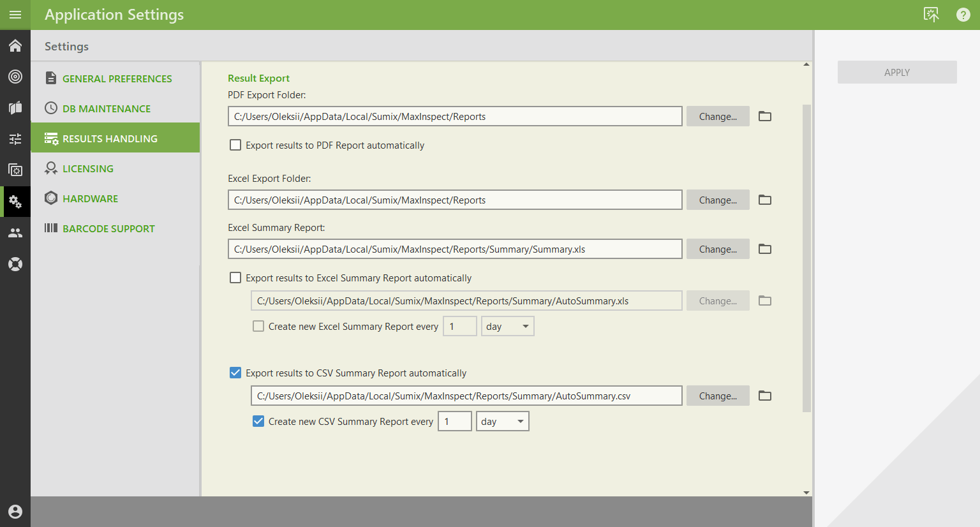Click the target circle sidebar icon
Viewport: 980px width, 527px height.
click(x=15, y=77)
